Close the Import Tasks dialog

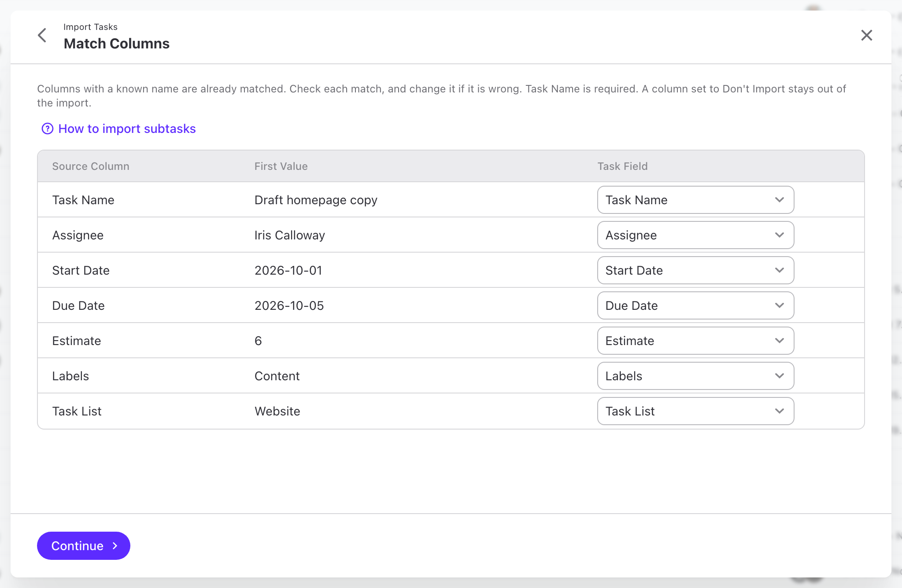[x=866, y=35]
